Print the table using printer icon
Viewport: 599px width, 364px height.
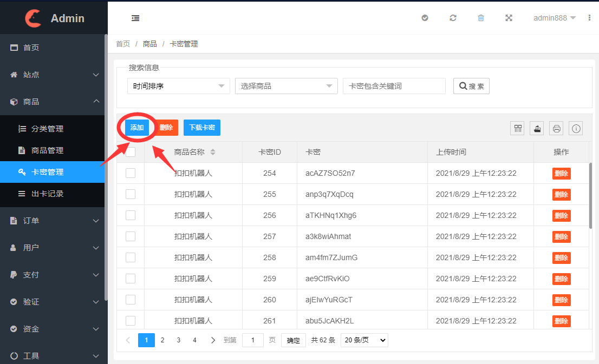point(556,129)
